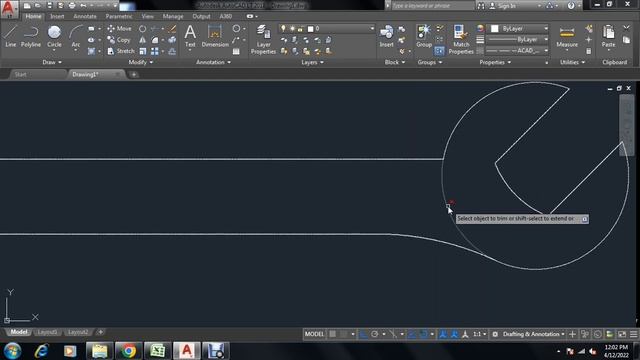Expand the Draw panel
The image size is (640, 360).
tap(52, 62)
